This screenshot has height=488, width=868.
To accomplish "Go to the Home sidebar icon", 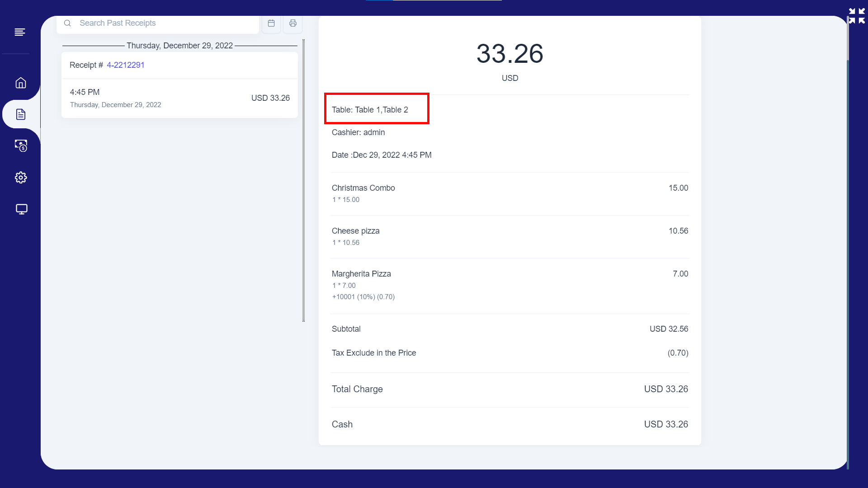I will click(x=21, y=83).
